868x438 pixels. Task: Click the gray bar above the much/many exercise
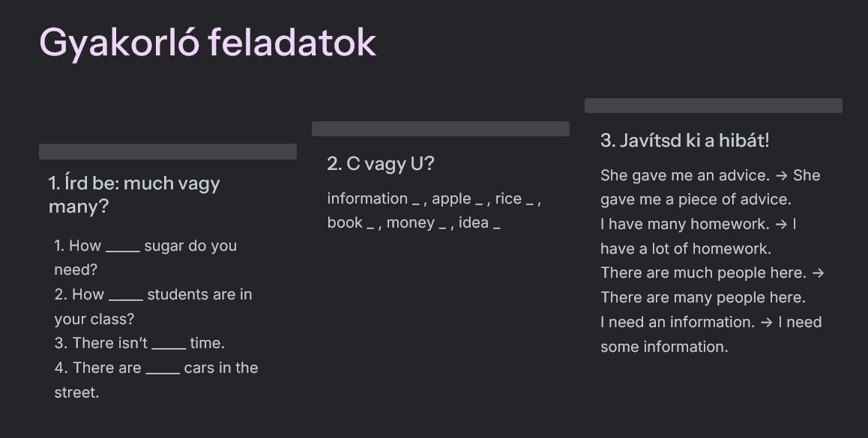click(168, 152)
